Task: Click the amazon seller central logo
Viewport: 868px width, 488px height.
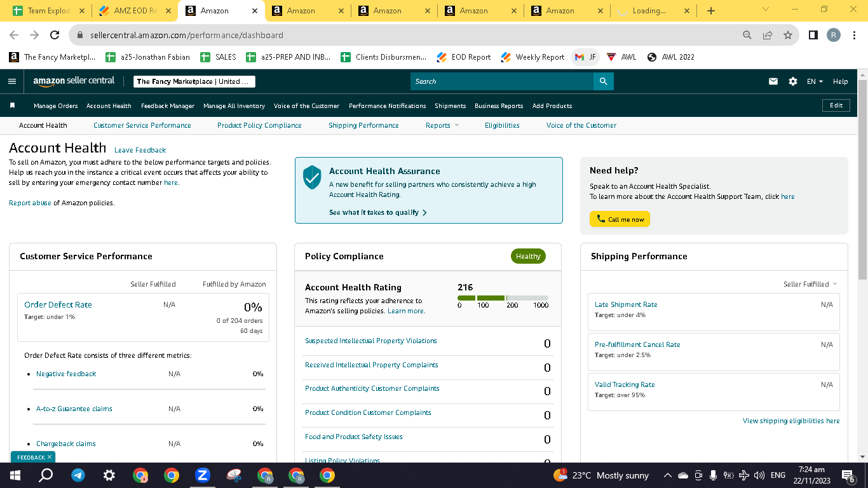Action: click(74, 81)
